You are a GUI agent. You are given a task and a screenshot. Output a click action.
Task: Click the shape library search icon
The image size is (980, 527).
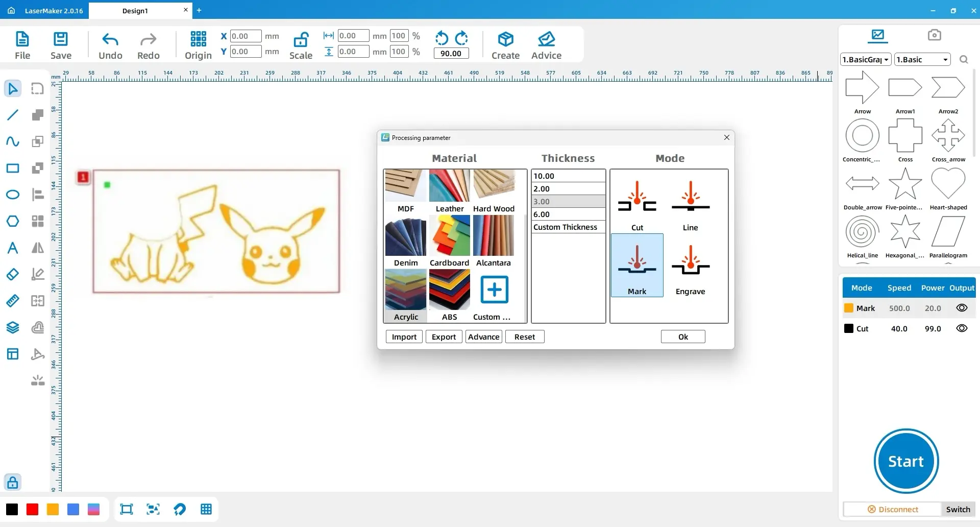click(964, 60)
